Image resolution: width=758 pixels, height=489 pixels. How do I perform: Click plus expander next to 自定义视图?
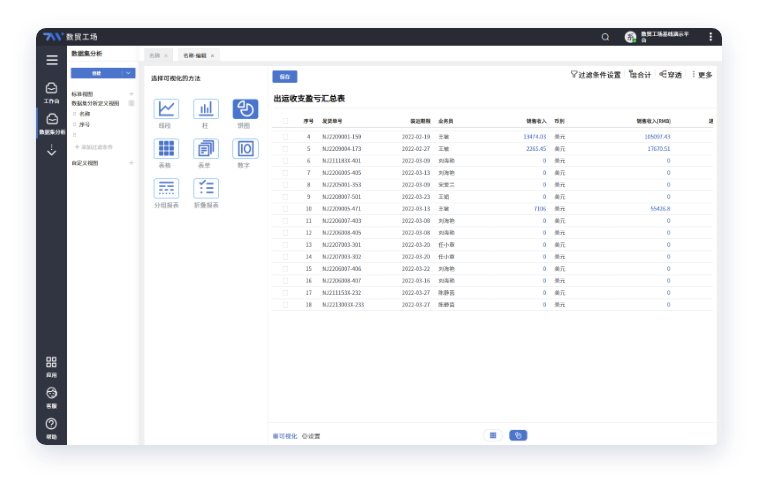(x=131, y=162)
